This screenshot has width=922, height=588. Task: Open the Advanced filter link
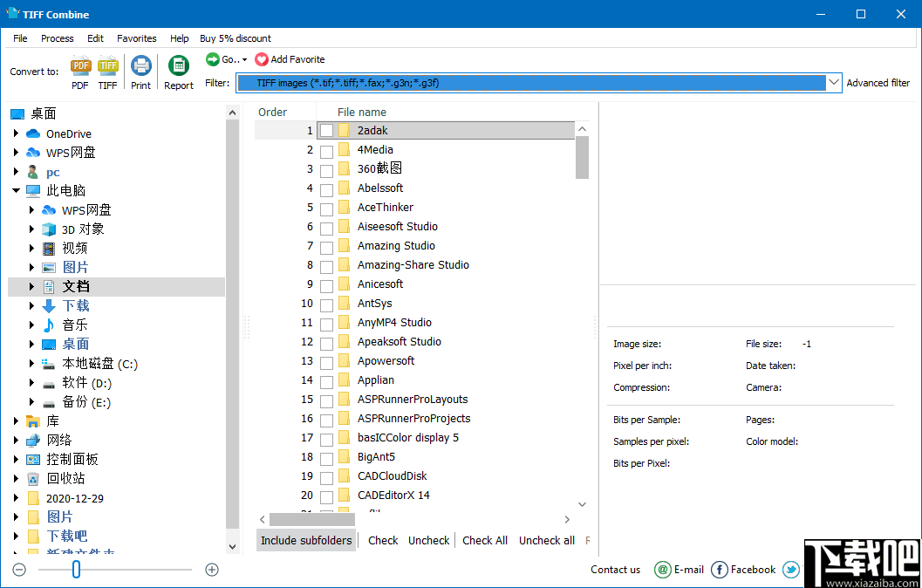pyautogui.click(x=878, y=83)
